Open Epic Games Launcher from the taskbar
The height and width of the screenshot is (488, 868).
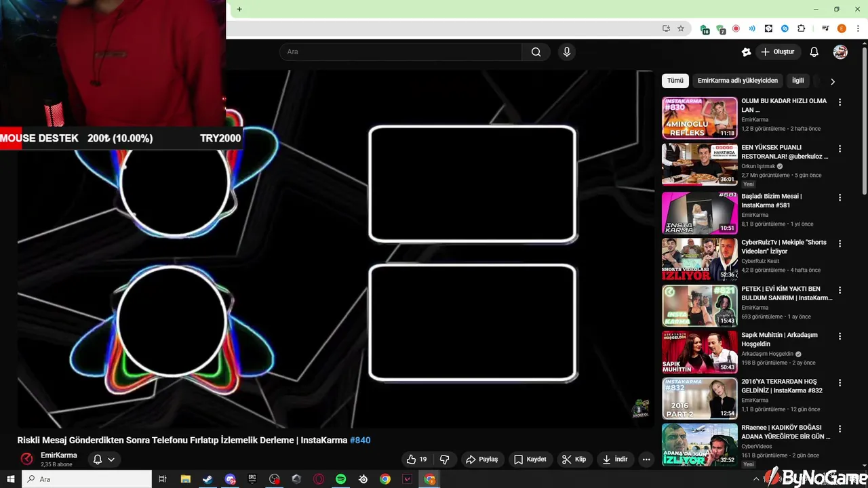click(x=252, y=479)
